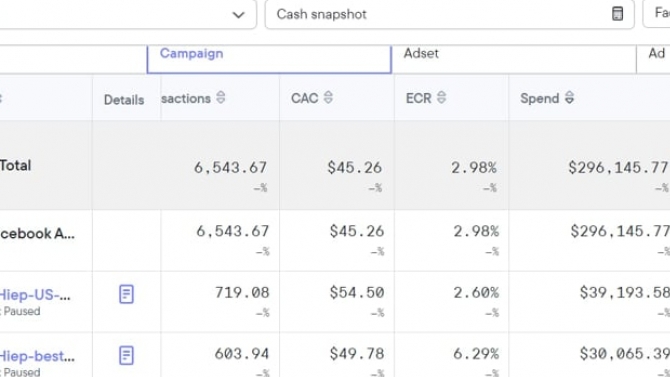
Task: Select Total transactions value 6,543.67
Action: [230, 168]
